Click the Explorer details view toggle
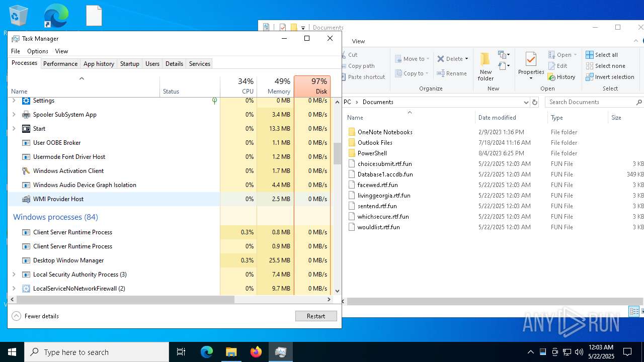Image resolution: width=644 pixels, height=362 pixels. pyautogui.click(x=634, y=312)
